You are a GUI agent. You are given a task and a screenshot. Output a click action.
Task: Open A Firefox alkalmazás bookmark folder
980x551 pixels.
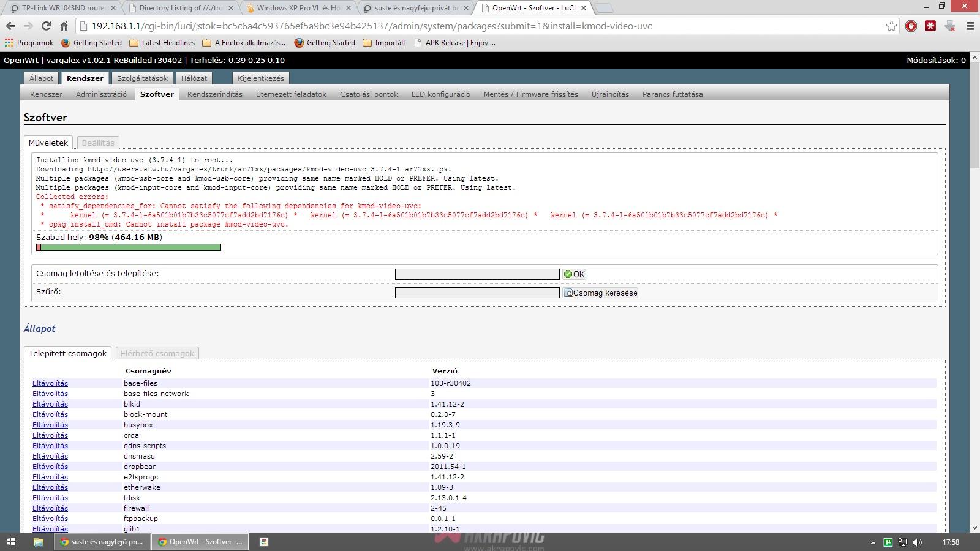point(244,43)
